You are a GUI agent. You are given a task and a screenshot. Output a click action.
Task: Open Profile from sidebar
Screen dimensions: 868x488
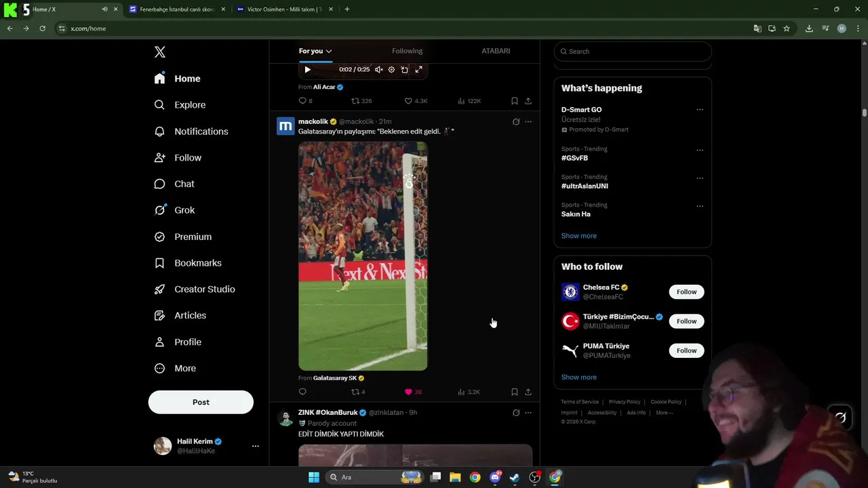tap(178, 342)
